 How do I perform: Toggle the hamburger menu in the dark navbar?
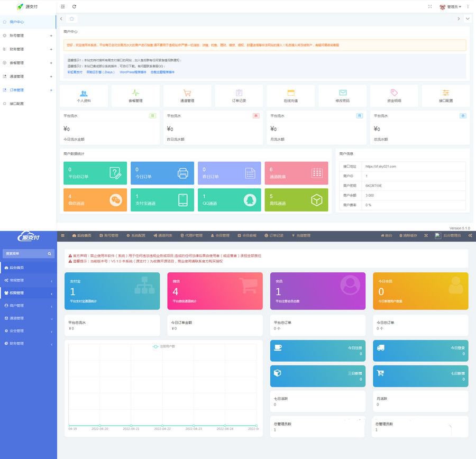pyautogui.click(x=63, y=235)
